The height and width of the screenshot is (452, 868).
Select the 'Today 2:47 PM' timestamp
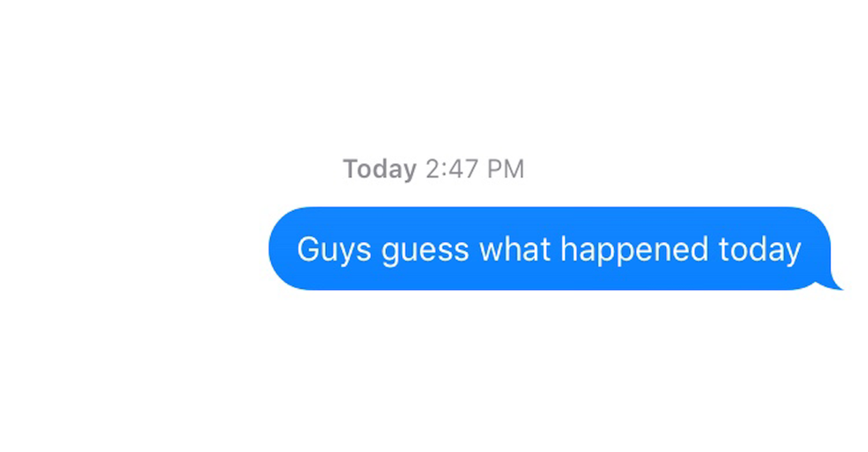point(433,169)
